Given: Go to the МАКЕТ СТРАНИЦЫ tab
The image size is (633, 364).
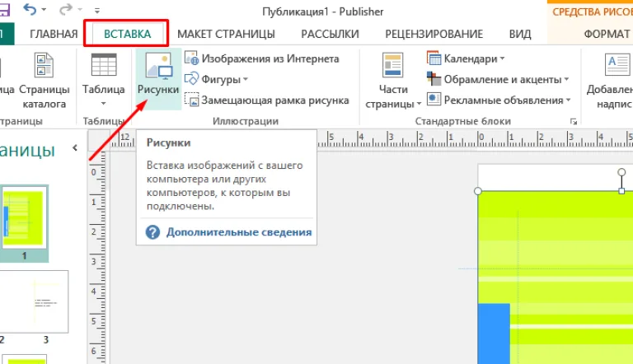Looking at the screenshot, I should click(226, 34).
